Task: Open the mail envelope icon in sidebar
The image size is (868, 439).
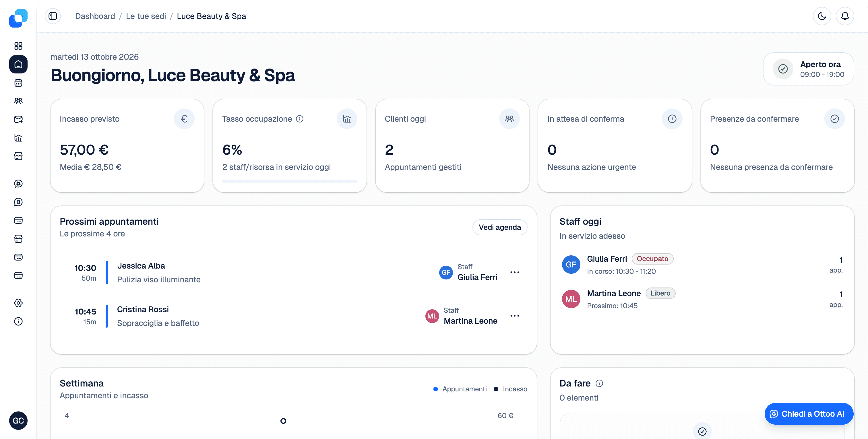Action: coord(18,119)
